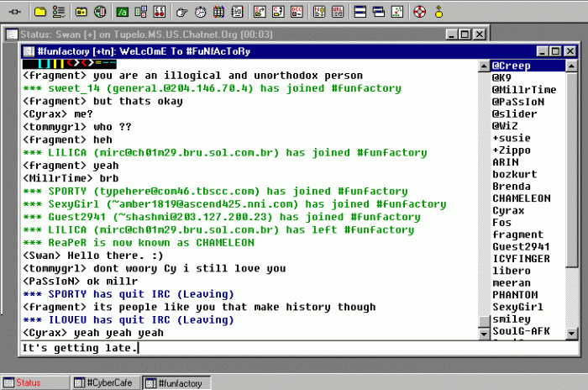The width and height of the screenshot is (588, 390).
Task: Select @MillrTime in the nickname list
Action: [523, 89]
